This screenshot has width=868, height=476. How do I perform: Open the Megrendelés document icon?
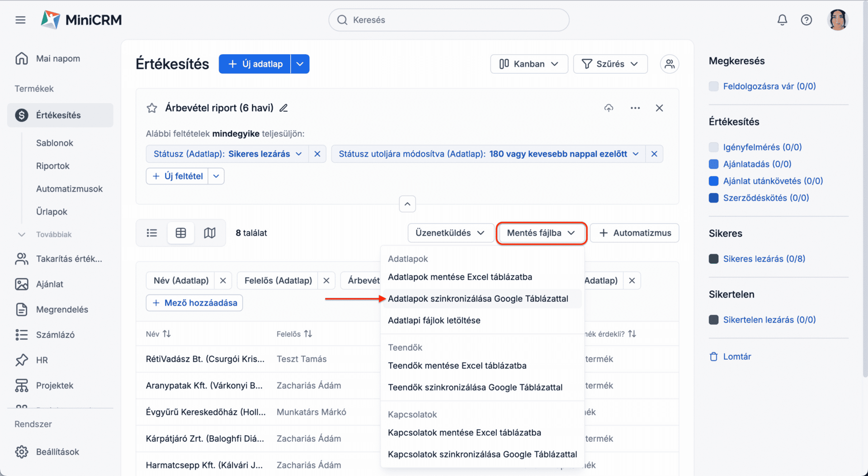[x=22, y=309]
